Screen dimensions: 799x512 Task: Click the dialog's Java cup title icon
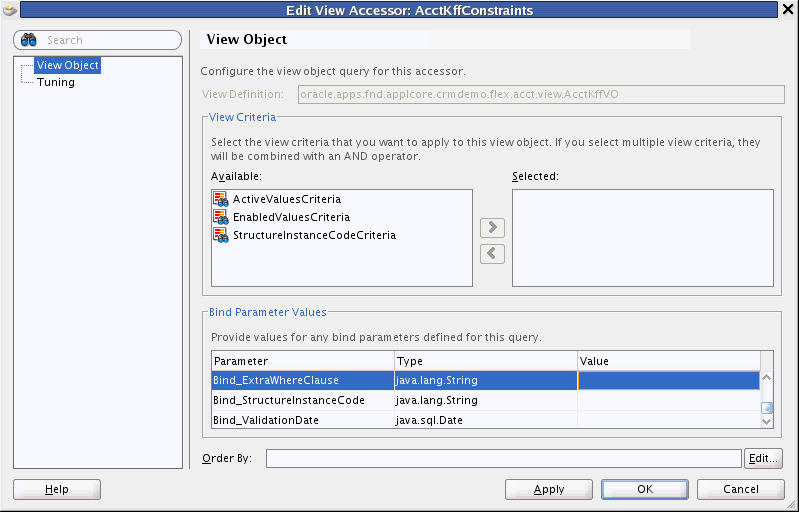pyautogui.click(x=9, y=9)
